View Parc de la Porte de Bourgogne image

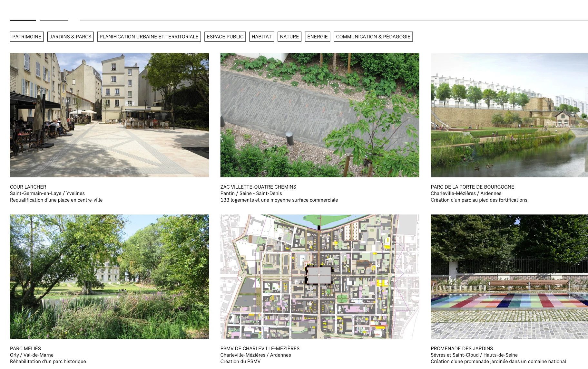509,115
